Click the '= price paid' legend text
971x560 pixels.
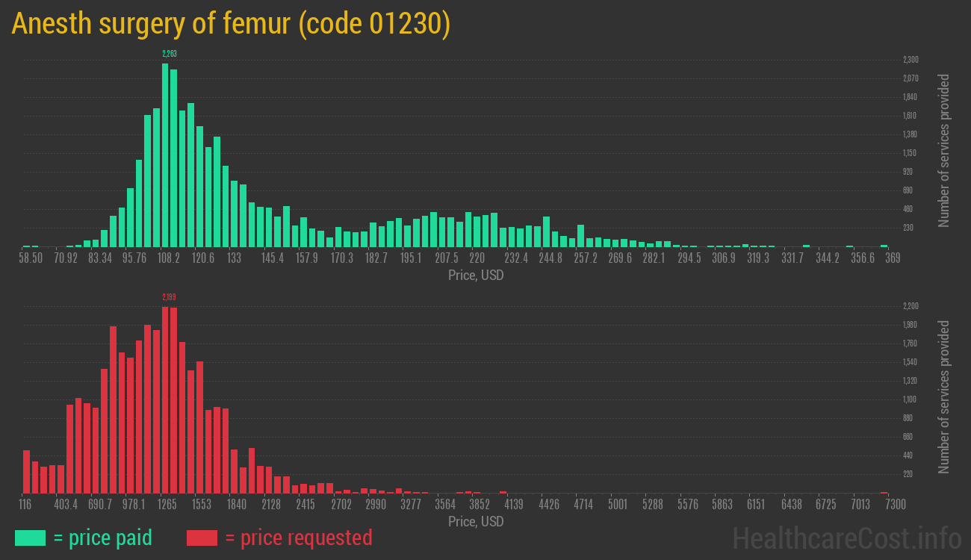[103, 538]
